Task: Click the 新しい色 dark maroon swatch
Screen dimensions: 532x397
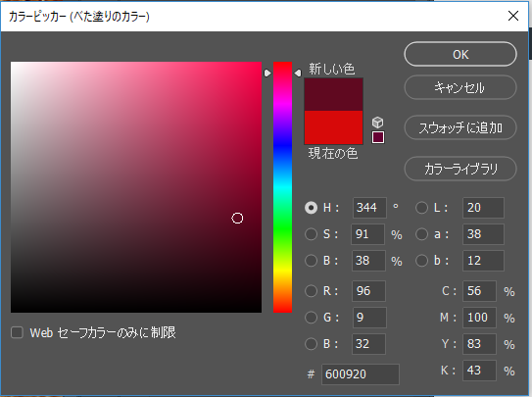Action: [x=333, y=95]
